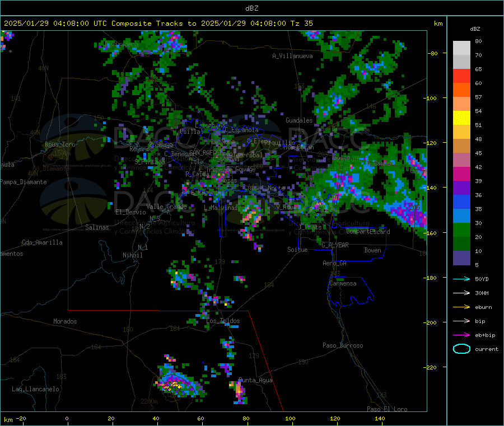The height and width of the screenshot is (426, 504).
Task: Click the 'Los_Toldos' map label
Action: tap(223, 321)
